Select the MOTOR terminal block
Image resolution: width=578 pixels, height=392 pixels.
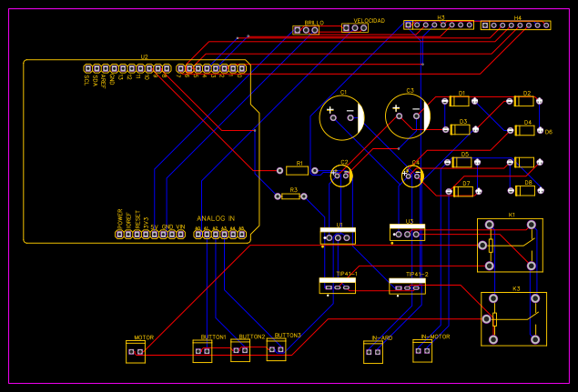pos(136,352)
